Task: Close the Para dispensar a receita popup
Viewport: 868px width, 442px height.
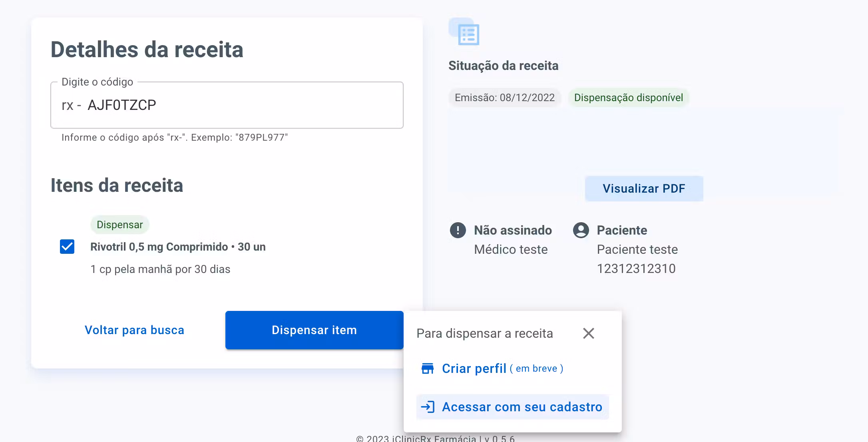Action: click(x=589, y=333)
